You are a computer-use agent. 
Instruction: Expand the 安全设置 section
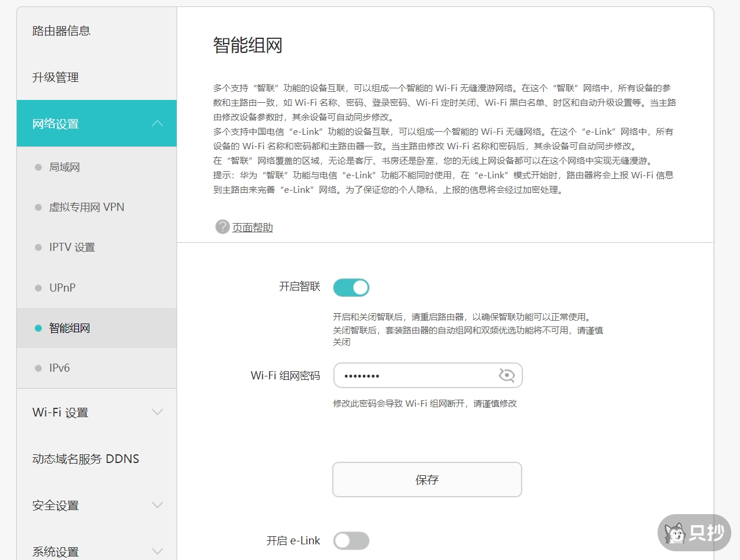coord(157,505)
